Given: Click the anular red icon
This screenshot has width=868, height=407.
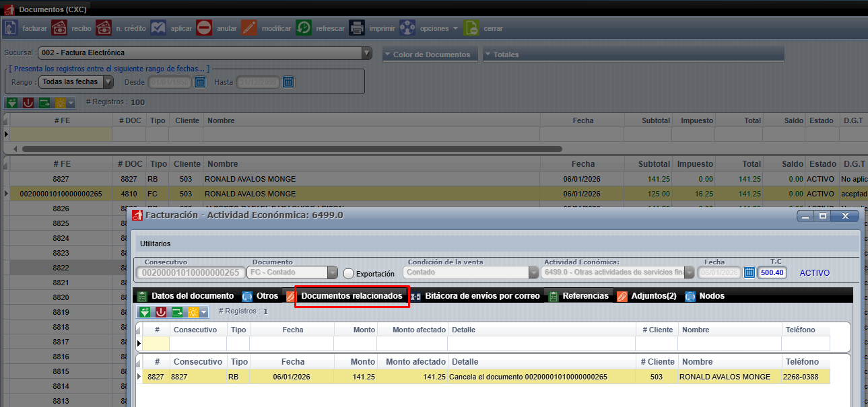Looking at the screenshot, I should tap(204, 28).
